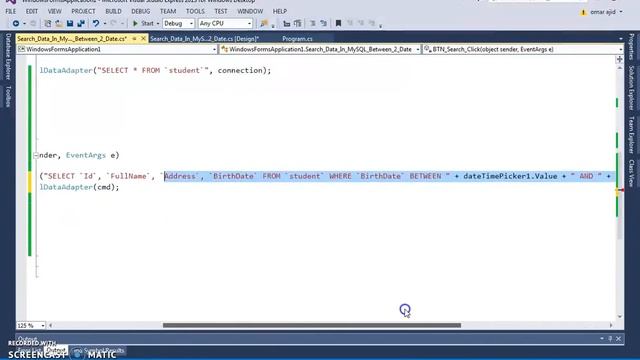Click the Navigate Backward toolbar icon
The width and height of the screenshot is (640, 360).
tap(16, 24)
